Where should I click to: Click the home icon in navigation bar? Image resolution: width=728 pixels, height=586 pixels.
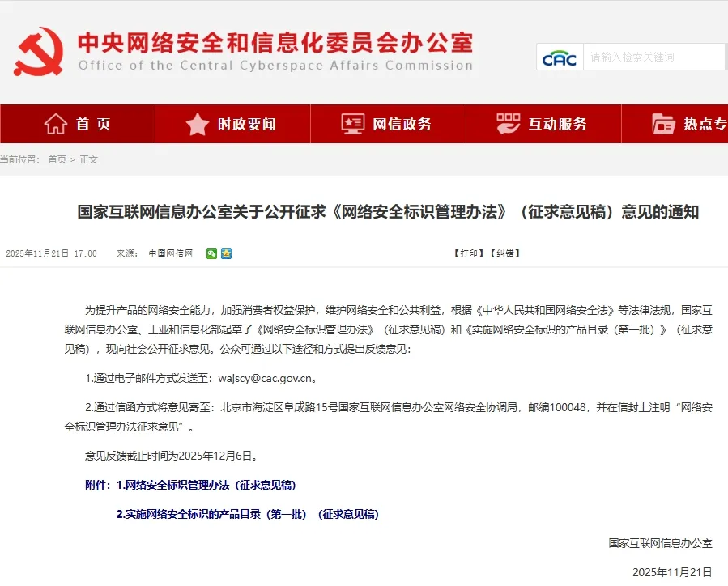[56, 124]
